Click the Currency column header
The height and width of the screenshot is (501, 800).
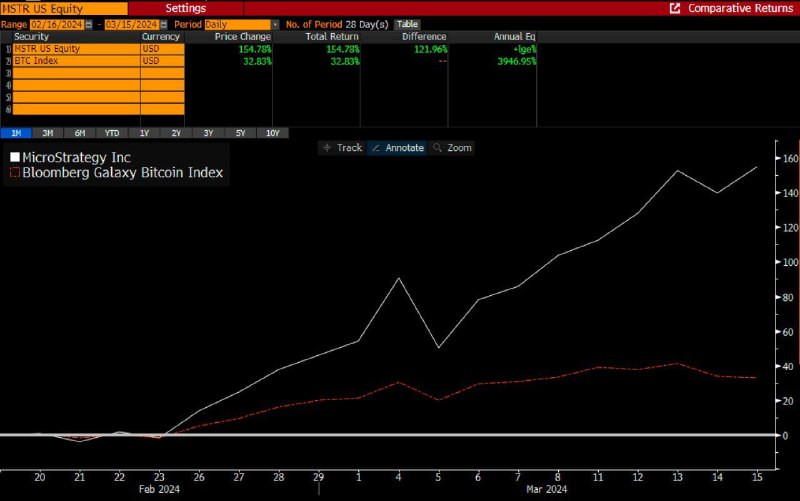(161, 37)
